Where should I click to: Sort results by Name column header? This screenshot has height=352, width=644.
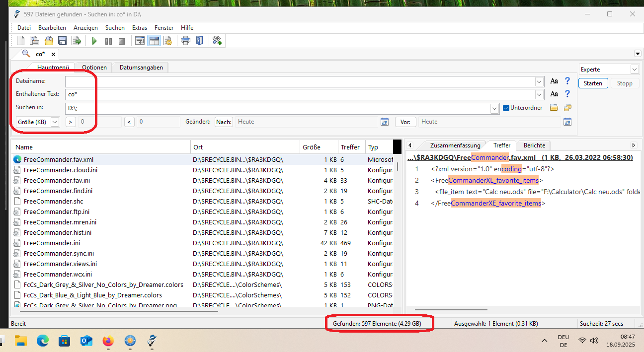click(101, 147)
